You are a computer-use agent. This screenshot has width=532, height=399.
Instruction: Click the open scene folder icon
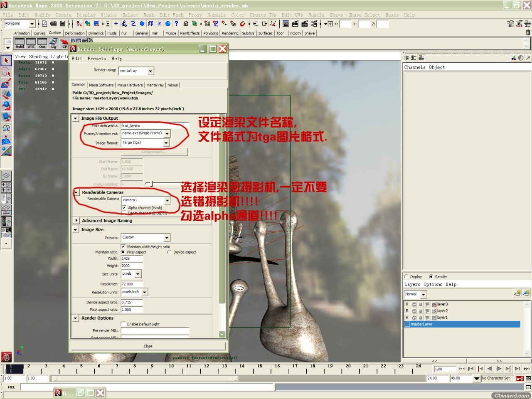click(53, 24)
